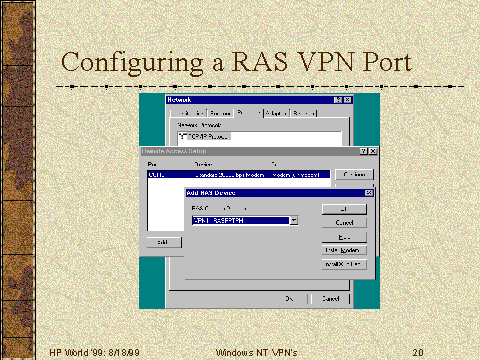Select the COM1 modem row in port list
480x360 pixels.
click(x=239, y=175)
